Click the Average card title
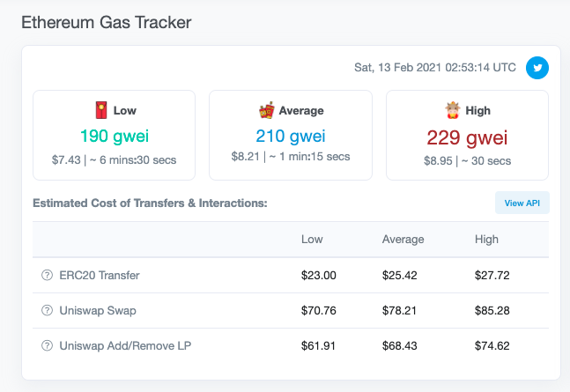 301,110
